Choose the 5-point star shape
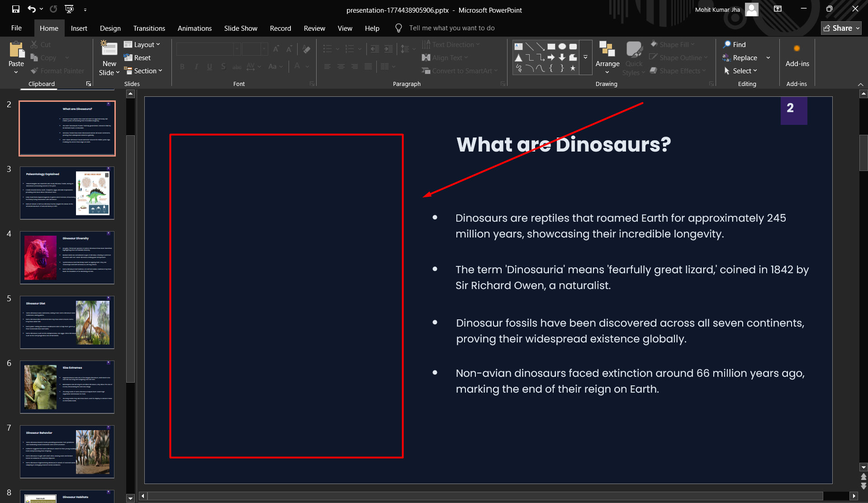Viewport: 868px width, 503px height. tap(573, 68)
